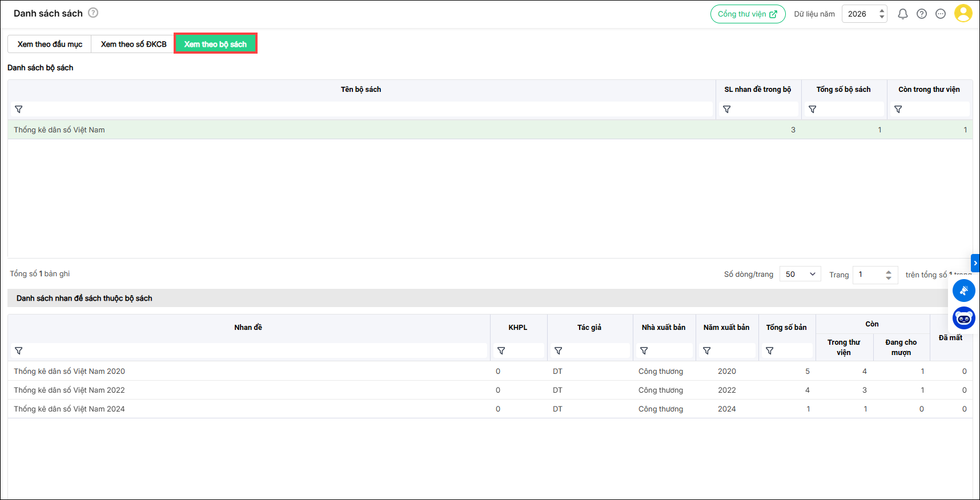
Task: Click filter icon under Tên bộ sách column
Action: pos(19,109)
